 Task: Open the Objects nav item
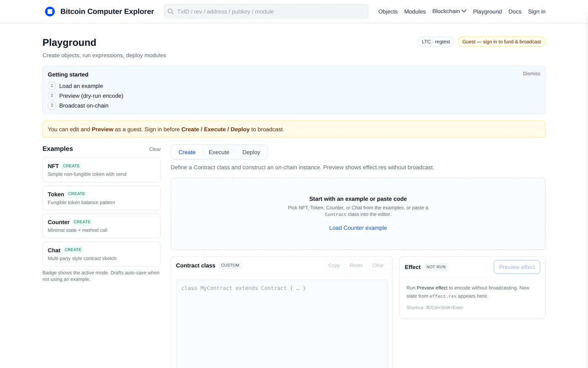[x=388, y=11]
